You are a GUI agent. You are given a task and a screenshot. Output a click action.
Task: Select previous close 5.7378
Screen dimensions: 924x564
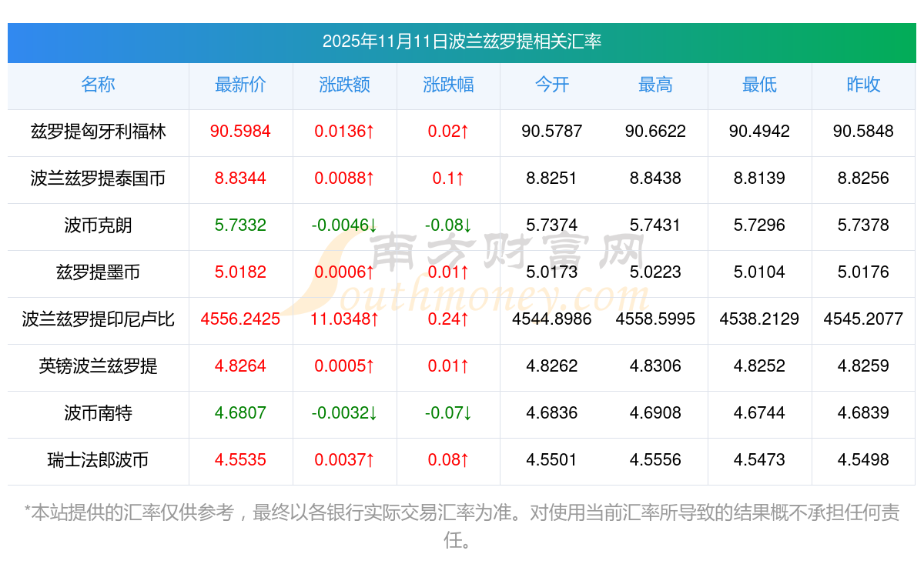(863, 225)
